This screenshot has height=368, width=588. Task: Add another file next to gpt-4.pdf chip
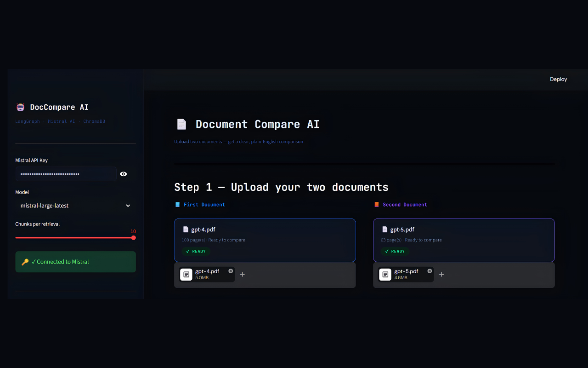[243, 275]
